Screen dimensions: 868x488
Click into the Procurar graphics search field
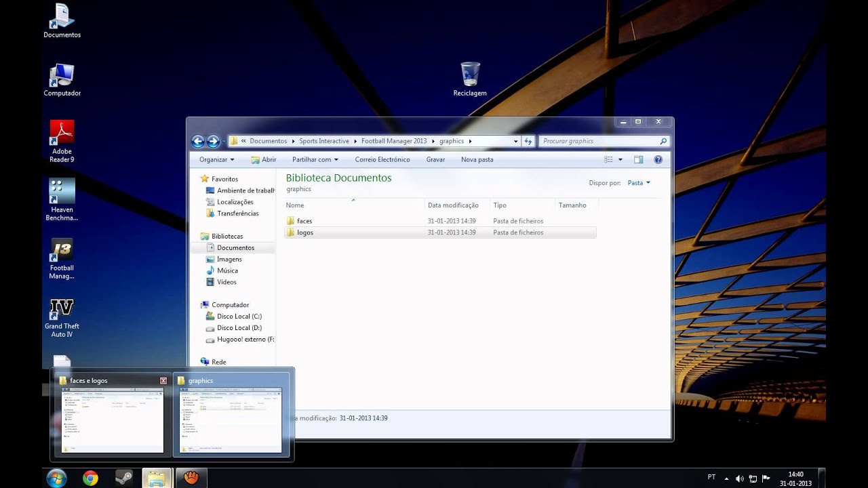coord(598,141)
